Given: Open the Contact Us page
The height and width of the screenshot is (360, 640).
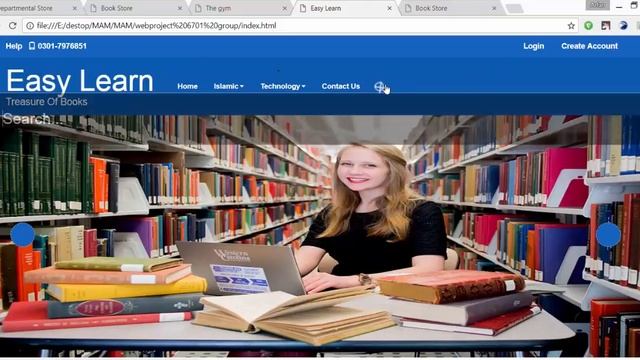Looking at the screenshot, I should (341, 86).
